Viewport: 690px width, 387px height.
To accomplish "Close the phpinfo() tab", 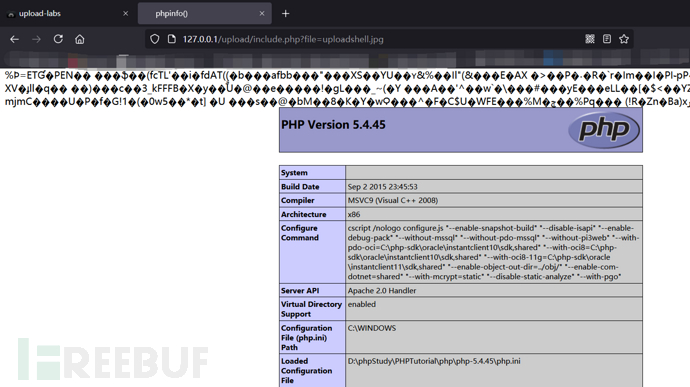I will (x=262, y=14).
